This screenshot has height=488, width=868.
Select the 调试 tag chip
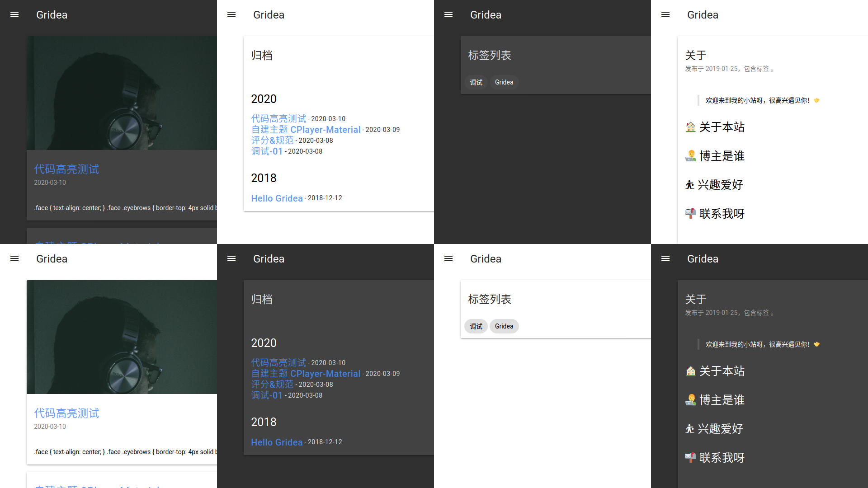coord(476,82)
